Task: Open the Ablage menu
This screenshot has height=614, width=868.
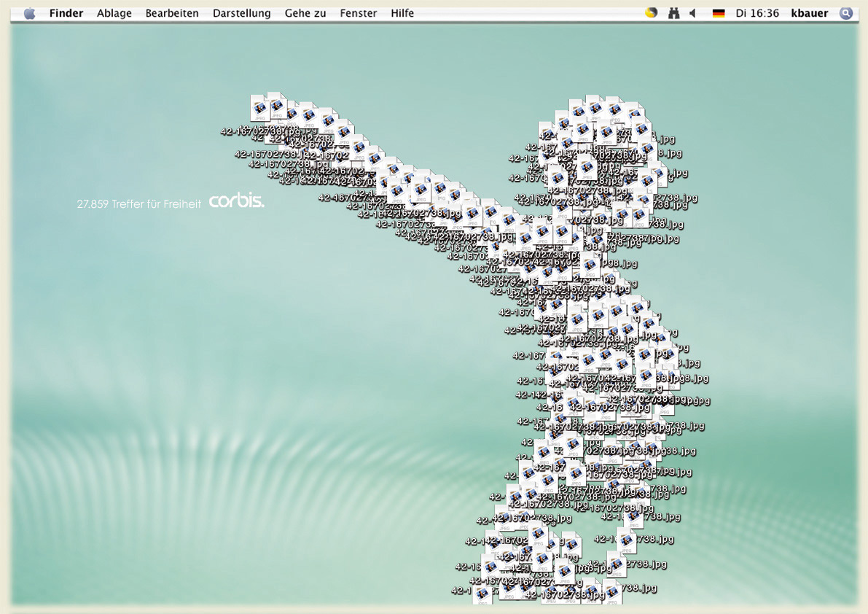Action: click(114, 13)
